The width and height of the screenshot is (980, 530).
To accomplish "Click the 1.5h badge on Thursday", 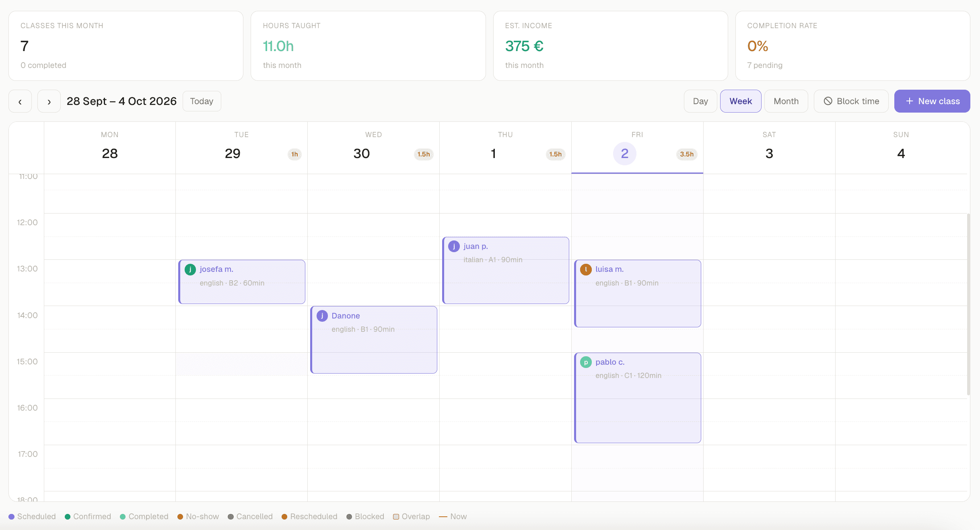I will (x=556, y=154).
